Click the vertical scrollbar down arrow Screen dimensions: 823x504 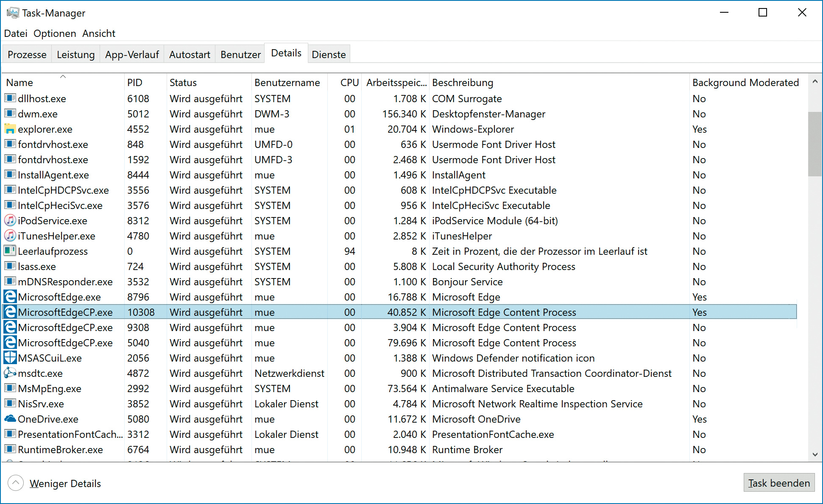pos(815,454)
